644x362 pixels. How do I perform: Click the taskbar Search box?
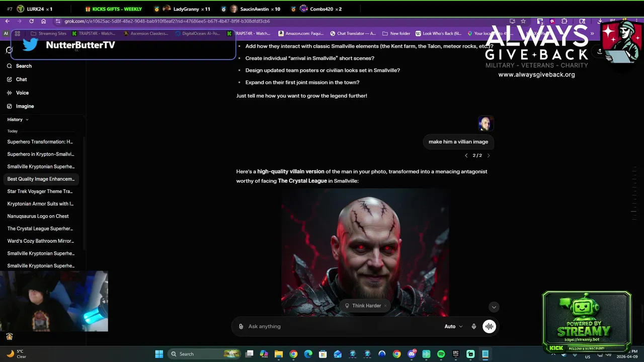[204, 354]
